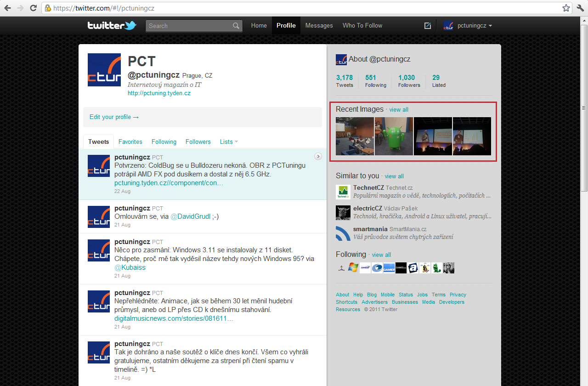The image size is (588, 386).
Task: Click the Edit your profile link
Action: point(114,117)
